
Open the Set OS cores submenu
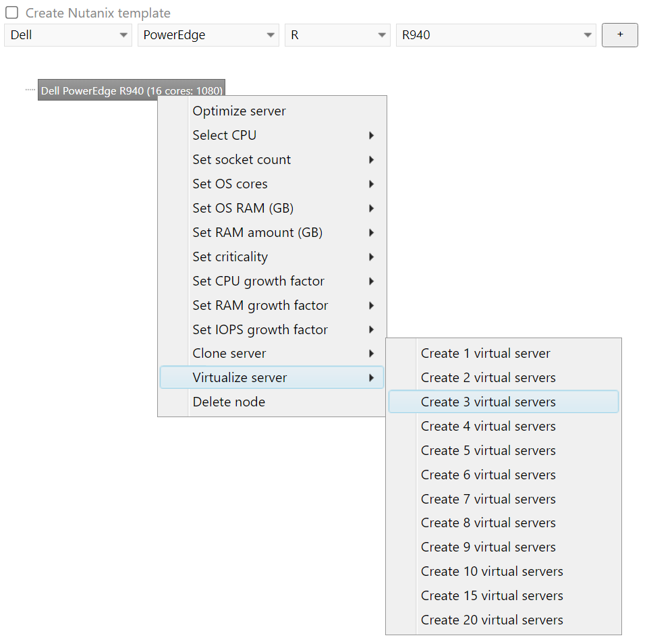[x=230, y=184]
